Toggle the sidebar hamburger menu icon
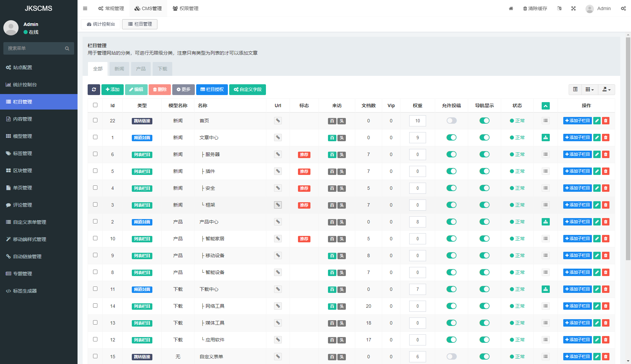631x364 pixels. pos(85,8)
